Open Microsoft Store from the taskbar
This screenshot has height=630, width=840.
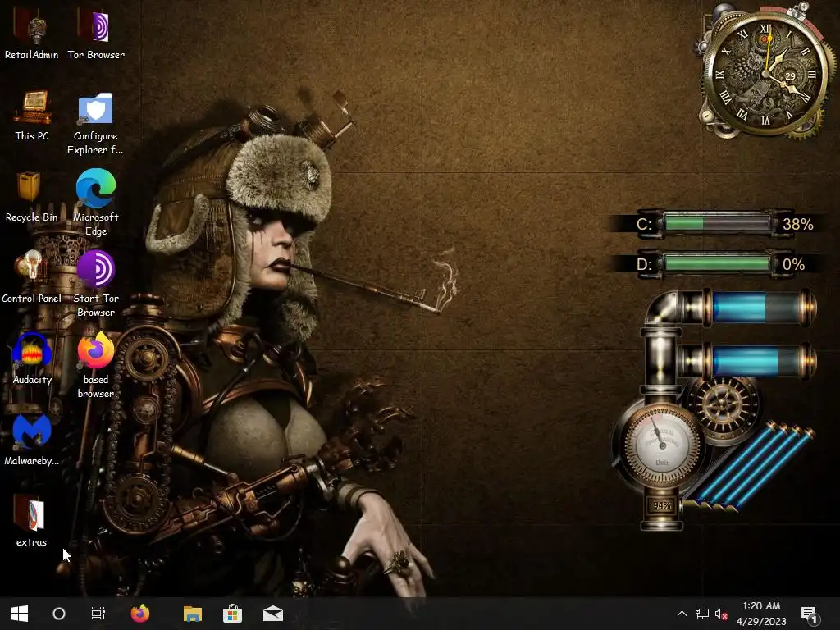(x=232, y=614)
